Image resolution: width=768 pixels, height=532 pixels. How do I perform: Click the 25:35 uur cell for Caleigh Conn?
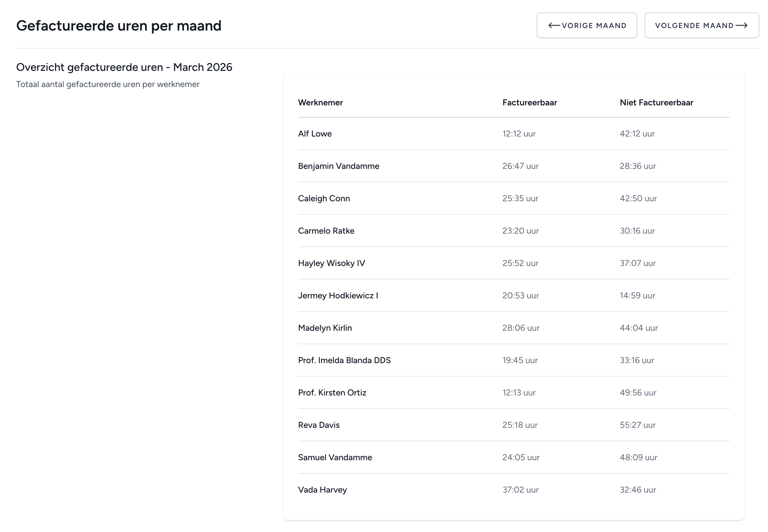pyautogui.click(x=520, y=198)
